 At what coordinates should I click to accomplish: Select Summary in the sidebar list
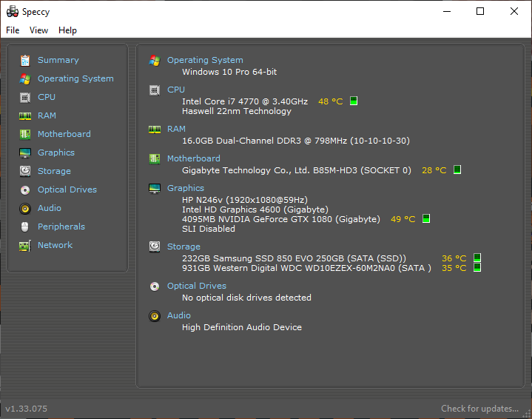(x=58, y=60)
